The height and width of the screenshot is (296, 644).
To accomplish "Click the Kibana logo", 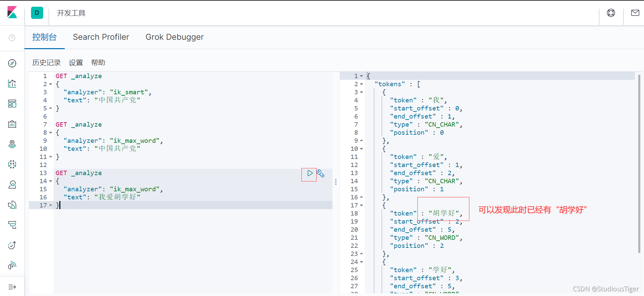I will [12, 12].
